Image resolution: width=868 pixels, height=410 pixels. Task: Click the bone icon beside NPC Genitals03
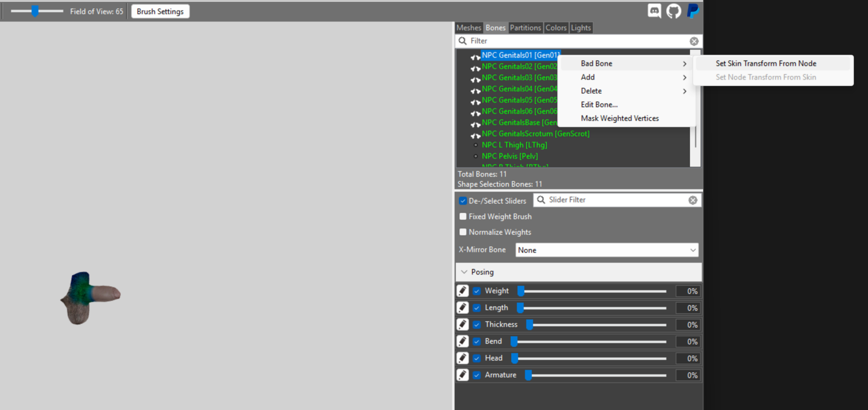pos(475,80)
